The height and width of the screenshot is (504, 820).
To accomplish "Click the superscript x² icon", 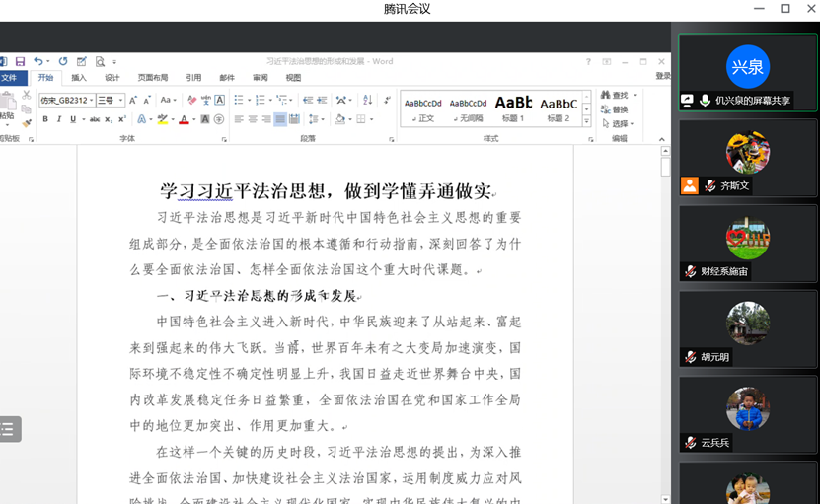I will pos(121,119).
